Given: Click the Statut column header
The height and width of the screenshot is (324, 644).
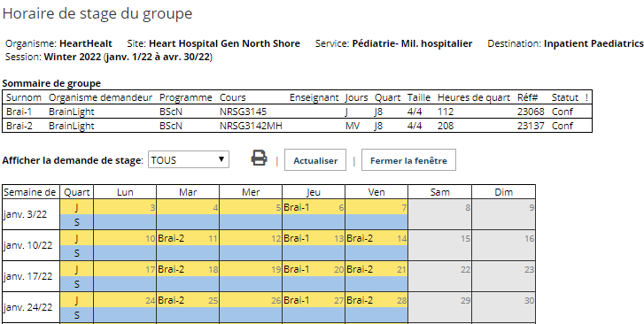Looking at the screenshot, I should [565, 97].
